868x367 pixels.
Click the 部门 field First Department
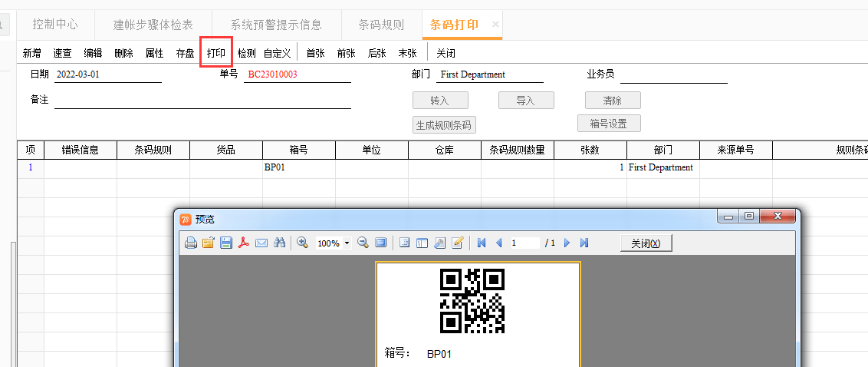[489, 74]
